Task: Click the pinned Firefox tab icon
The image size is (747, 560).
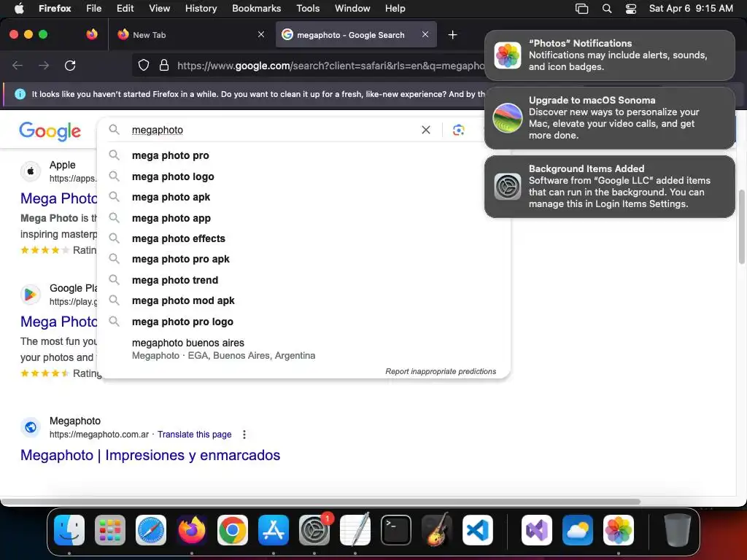Action: pos(92,34)
